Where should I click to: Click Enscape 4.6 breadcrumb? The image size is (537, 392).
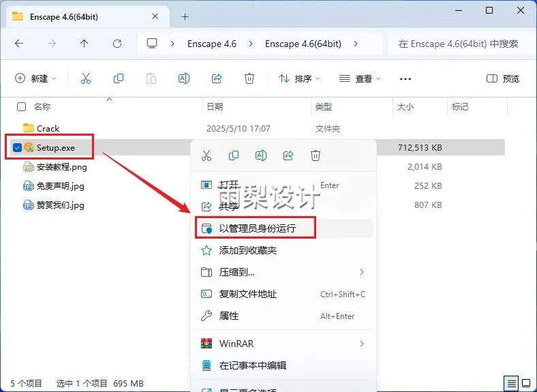point(212,44)
